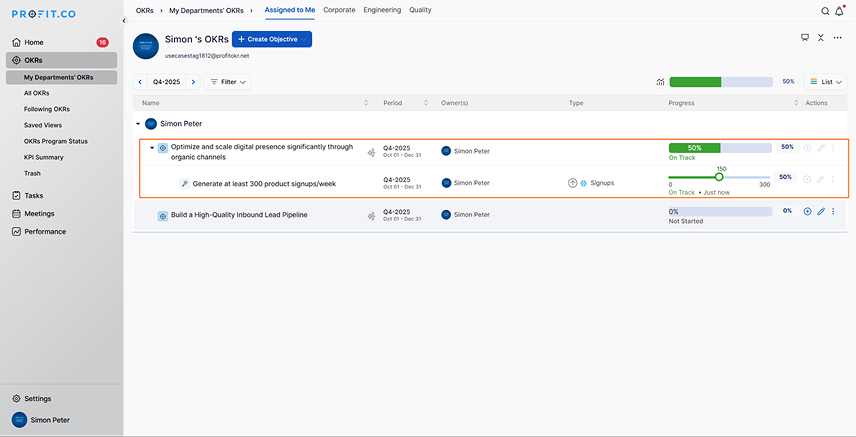Image resolution: width=856 pixels, height=437 pixels.
Task: Go to next quarter with right arrow
Action: coord(193,82)
